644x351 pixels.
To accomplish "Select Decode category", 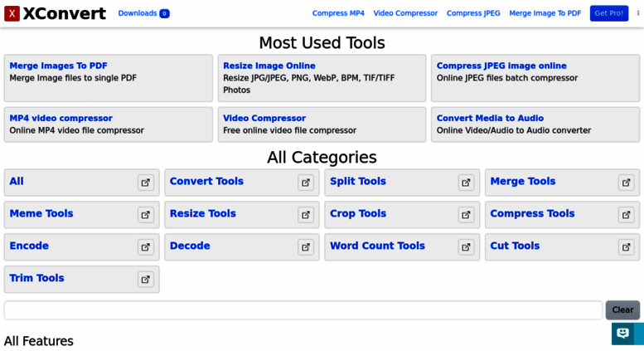I will [x=190, y=246].
